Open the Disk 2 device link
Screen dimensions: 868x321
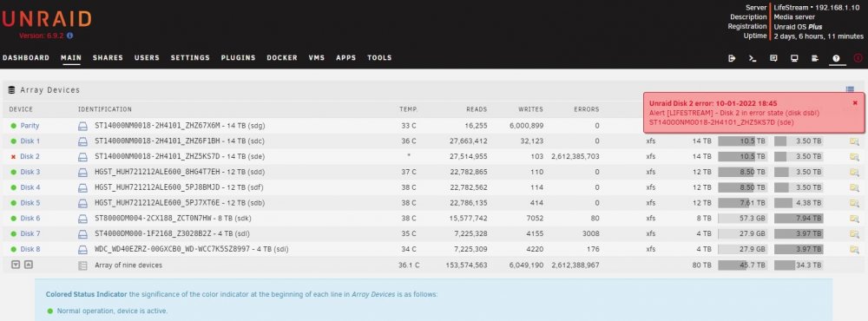tap(30, 157)
